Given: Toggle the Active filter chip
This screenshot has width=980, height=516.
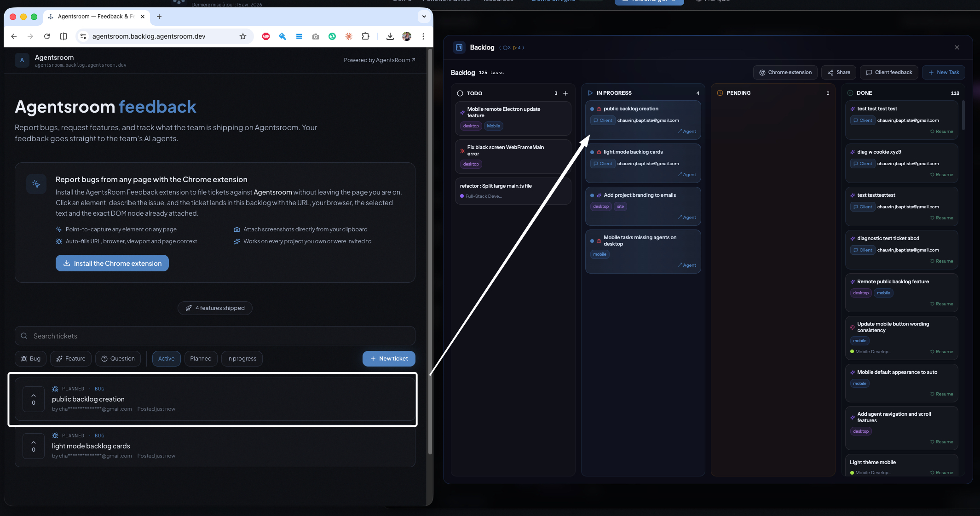Looking at the screenshot, I should [166, 358].
